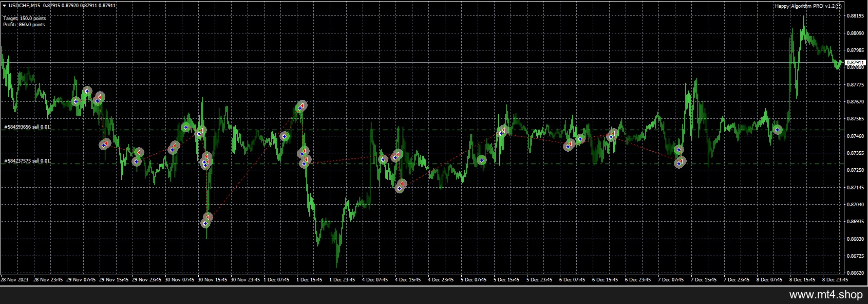Click the '8 Dec 15:45' time axis label

[802, 280]
